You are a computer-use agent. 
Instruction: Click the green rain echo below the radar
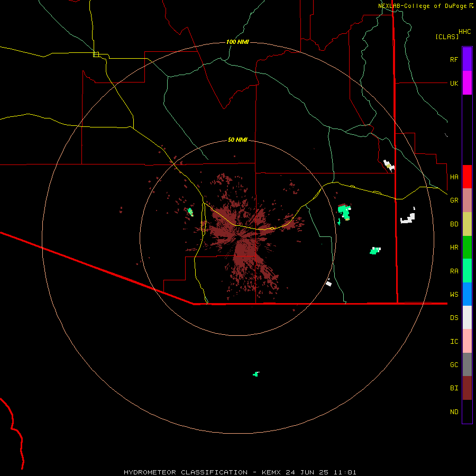pos(256,374)
